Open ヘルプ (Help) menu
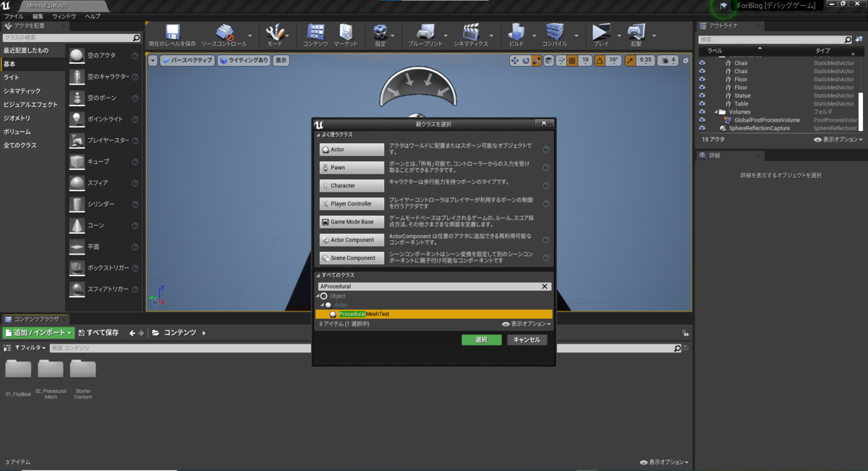Viewport: 868px width, 471px height. coord(93,15)
